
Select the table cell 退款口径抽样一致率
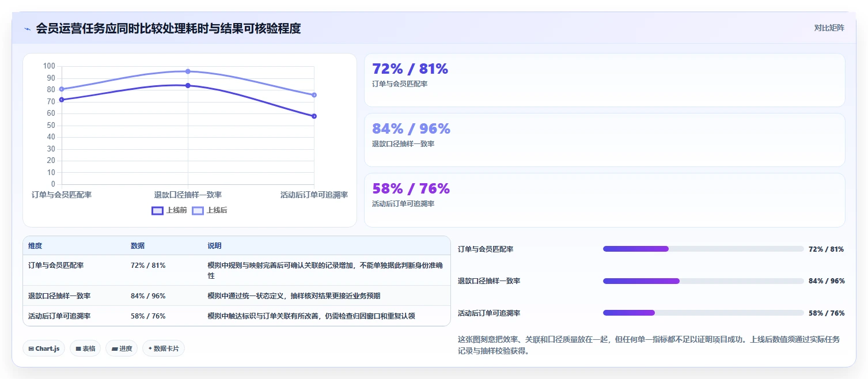click(59, 296)
